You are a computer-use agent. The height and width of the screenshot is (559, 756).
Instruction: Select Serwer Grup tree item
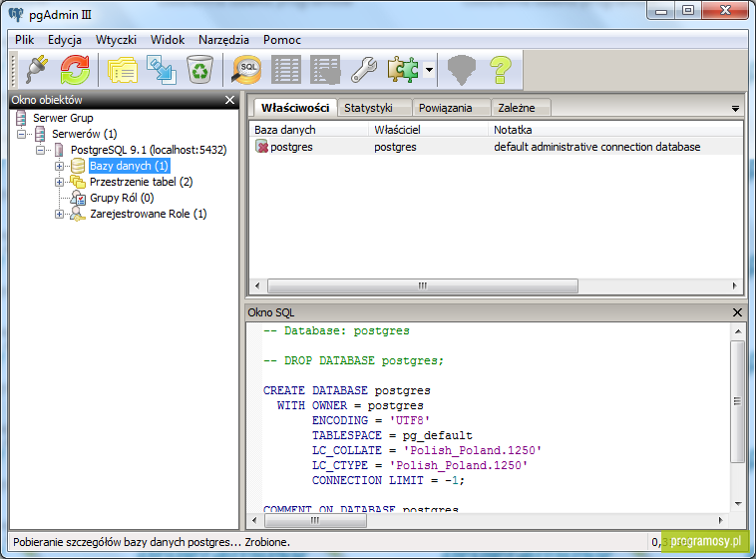[x=63, y=118]
